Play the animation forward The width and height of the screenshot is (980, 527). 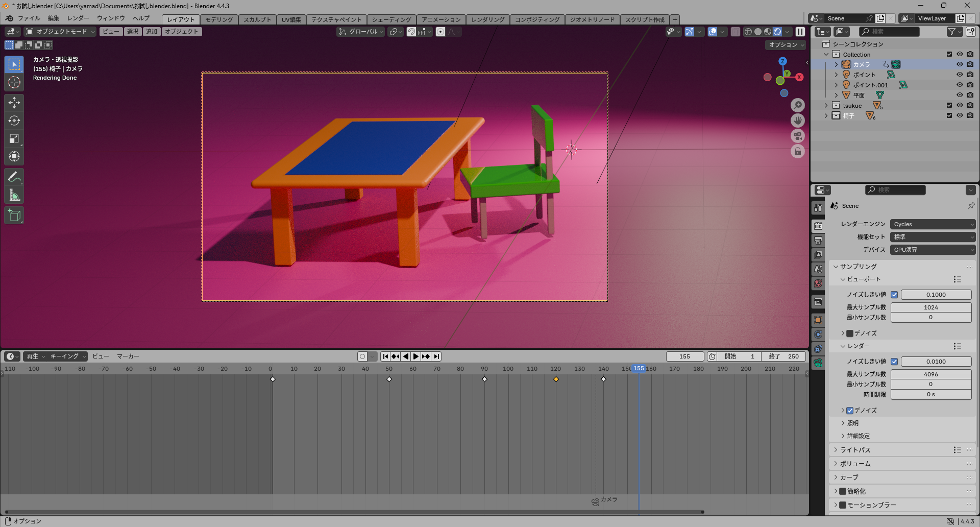coord(415,356)
